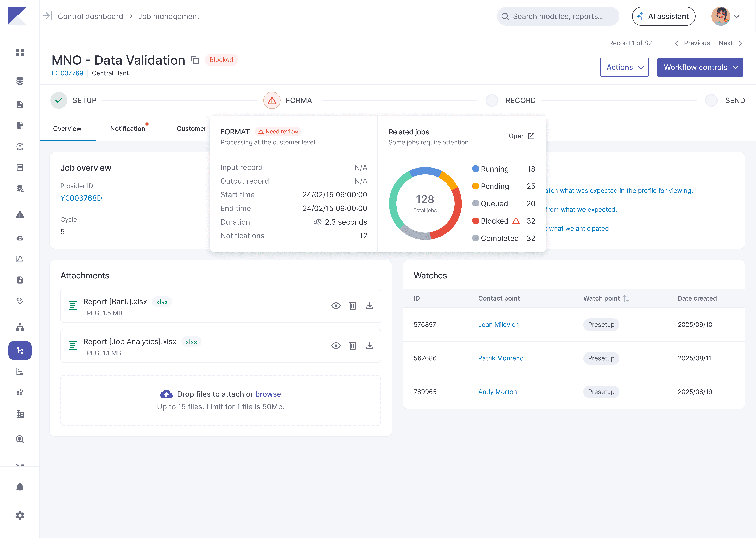This screenshot has width=756, height=538.
Task: Click the FORMAT step warning icon
Action: (x=272, y=100)
